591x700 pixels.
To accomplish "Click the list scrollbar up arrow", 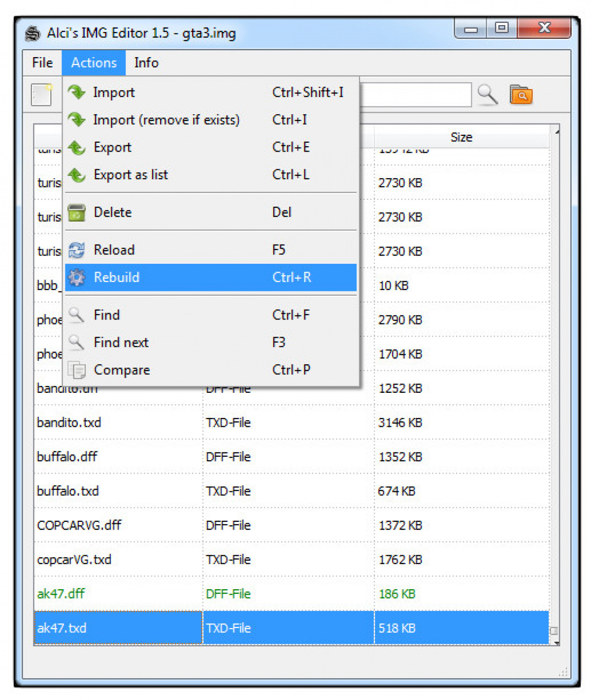I will [x=557, y=132].
